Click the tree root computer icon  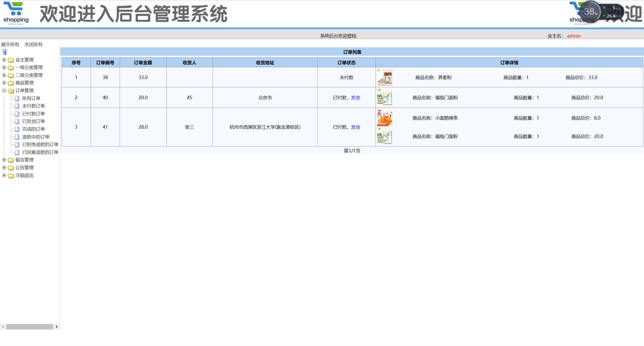coord(5,52)
